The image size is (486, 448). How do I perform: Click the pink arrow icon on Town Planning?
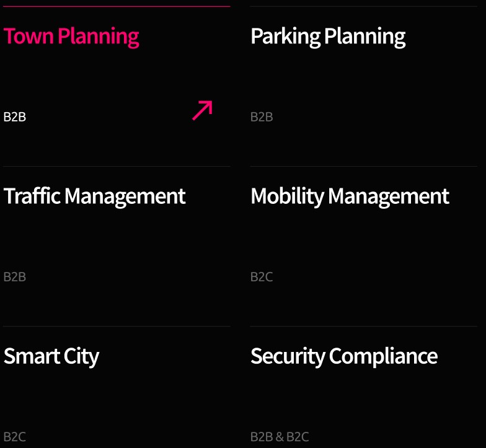coord(202,110)
